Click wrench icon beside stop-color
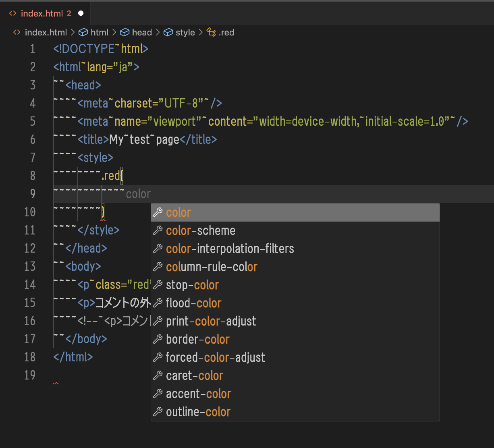Screen dimensions: 494x448 pyautogui.click(x=158, y=285)
